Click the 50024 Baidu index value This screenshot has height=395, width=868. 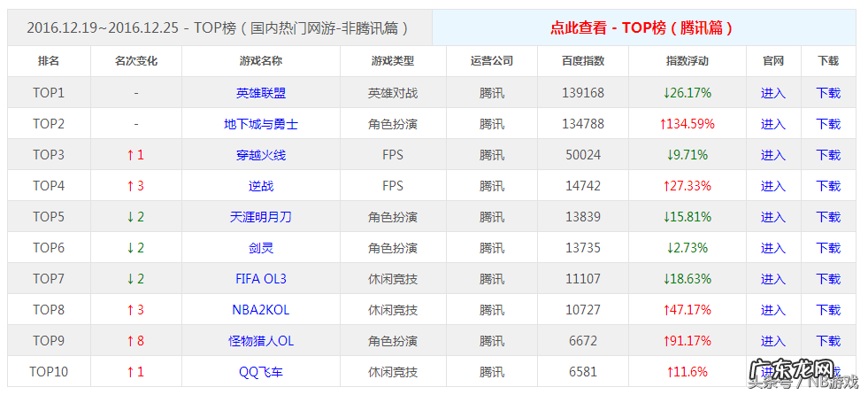click(x=583, y=155)
